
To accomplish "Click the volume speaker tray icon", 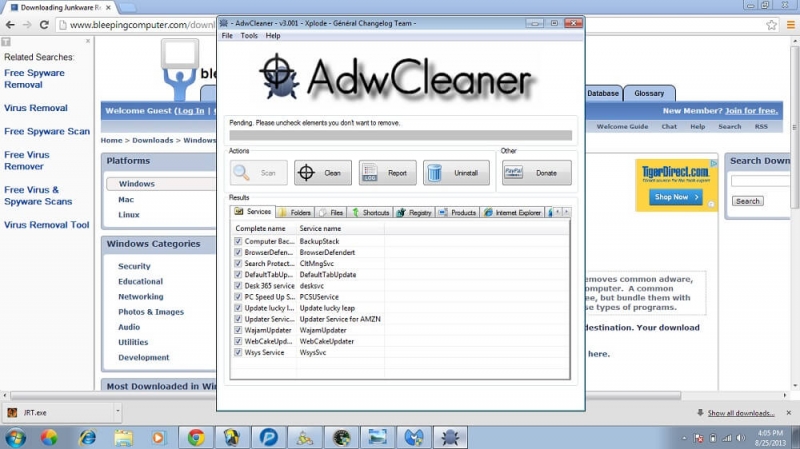I will tap(741, 438).
